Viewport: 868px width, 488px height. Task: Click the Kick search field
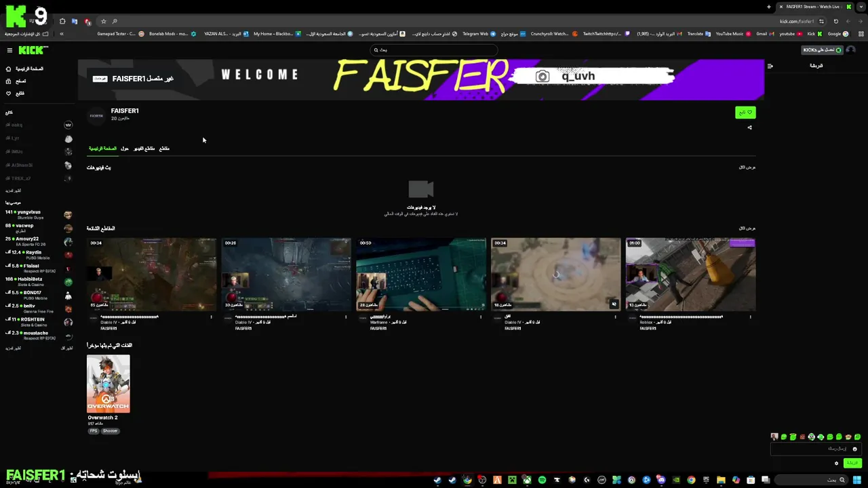(434, 49)
